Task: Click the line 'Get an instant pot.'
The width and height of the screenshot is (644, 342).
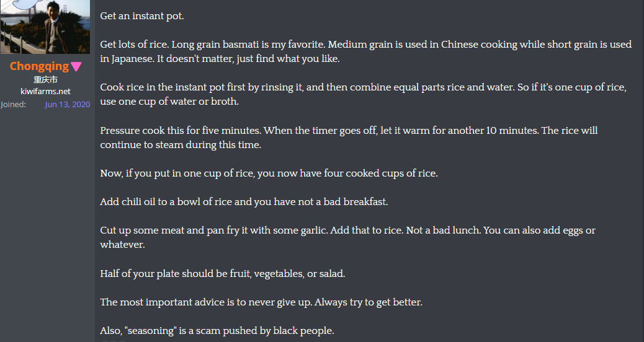Action: click(x=142, y=16)
